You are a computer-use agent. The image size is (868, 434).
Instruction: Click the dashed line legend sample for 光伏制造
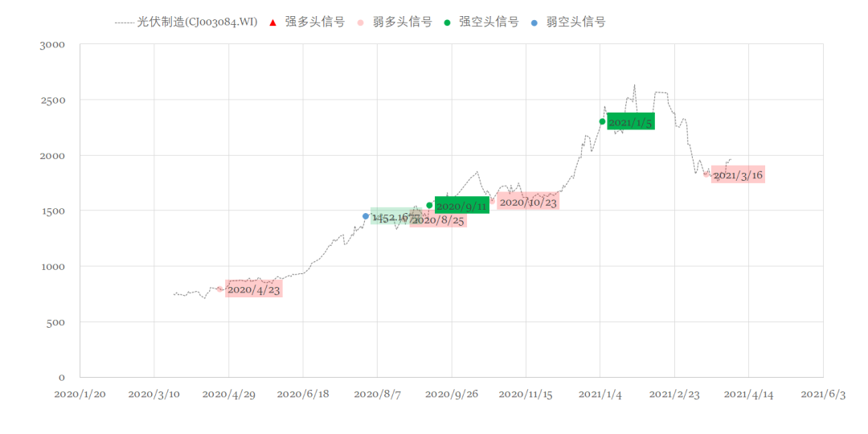tap(124, 23)
